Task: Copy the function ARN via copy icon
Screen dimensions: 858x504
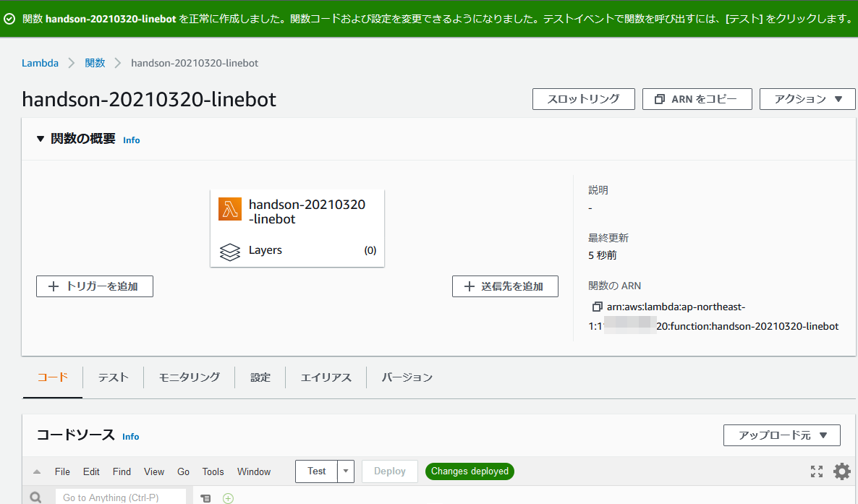Action: click(597, 307)
